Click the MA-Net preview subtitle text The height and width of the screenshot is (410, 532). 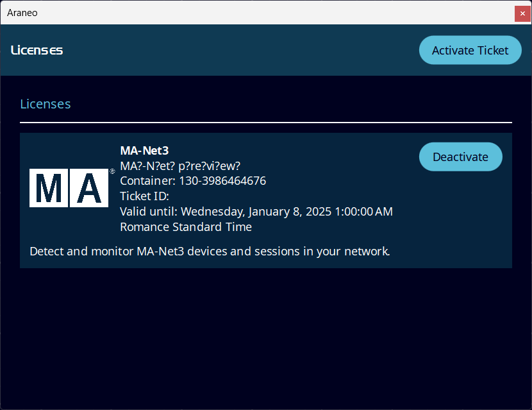(x=180, y=166)
